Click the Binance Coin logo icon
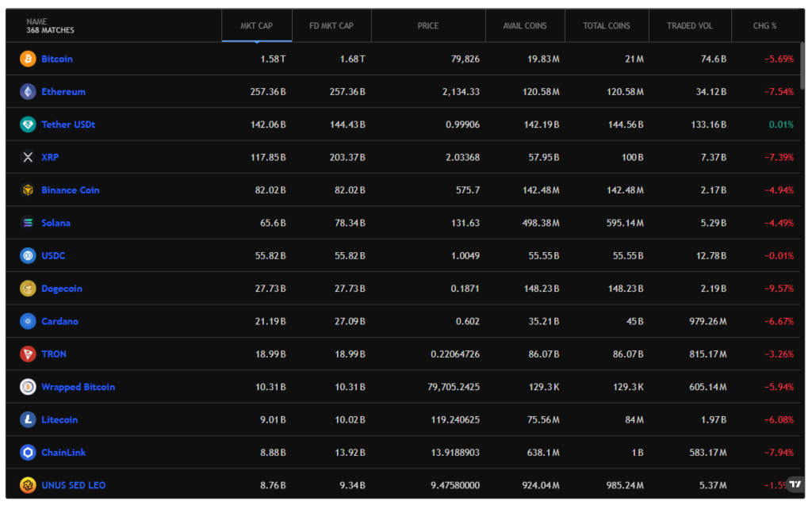The height and width of the screenshot is (505, 812). (x=28, y=190)
